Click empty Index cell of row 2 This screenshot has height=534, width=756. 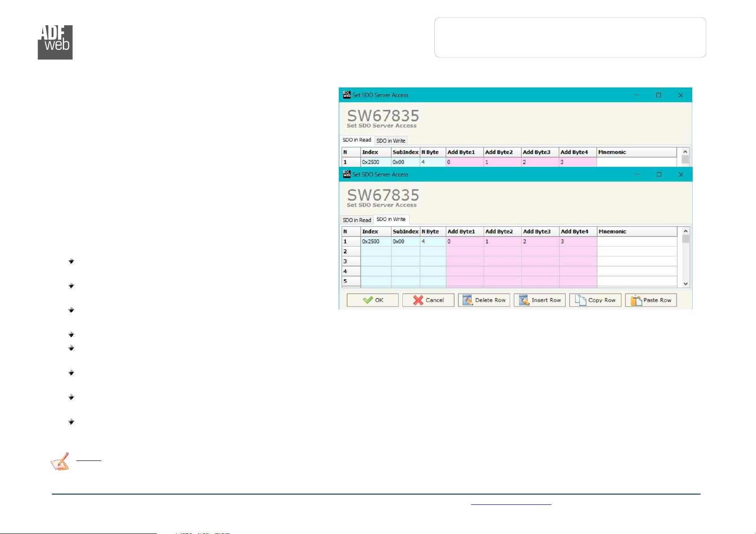[x=376, y=251]
